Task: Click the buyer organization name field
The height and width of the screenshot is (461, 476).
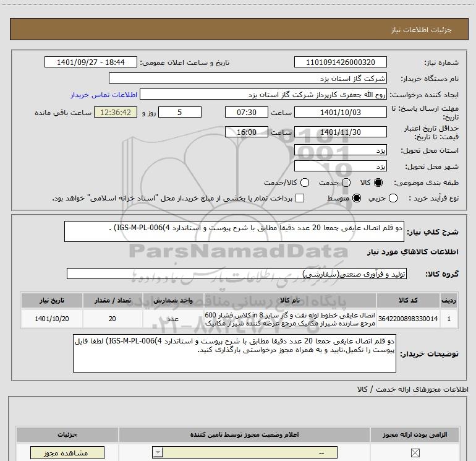Action: (x=248, y=78)
